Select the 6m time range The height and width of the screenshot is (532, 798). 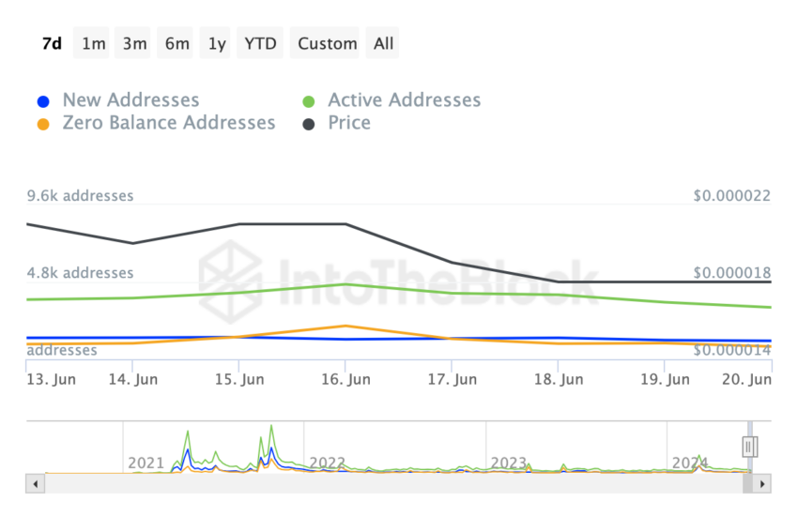176,43
